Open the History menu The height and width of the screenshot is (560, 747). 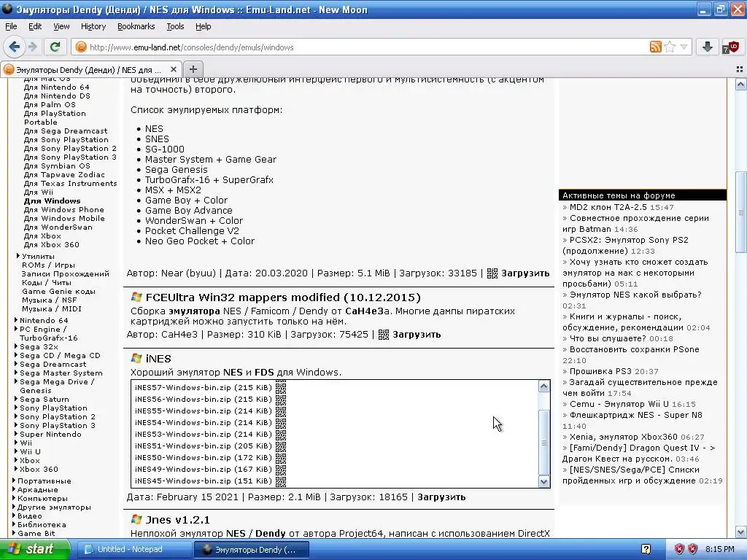click(x=93, y=26)
